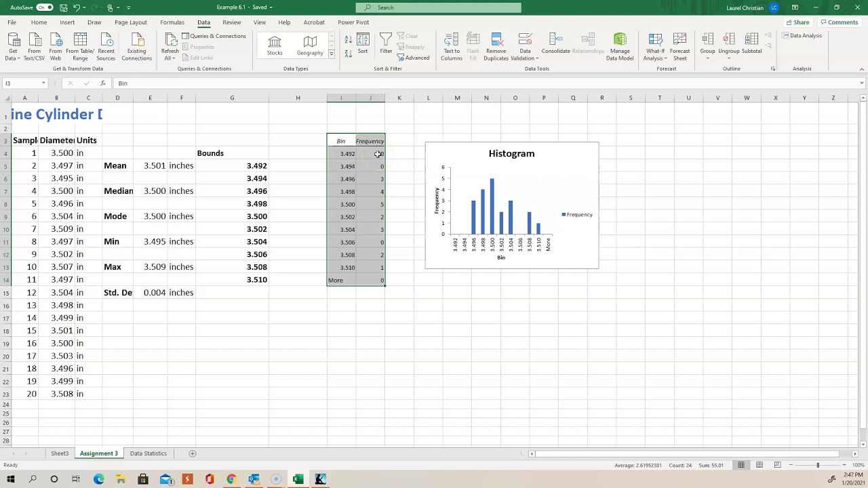Viewport: 868px width, 488px height.
Task: Click the Undo arrow icon
Action: pyautogui.click(x=77, y=7)
